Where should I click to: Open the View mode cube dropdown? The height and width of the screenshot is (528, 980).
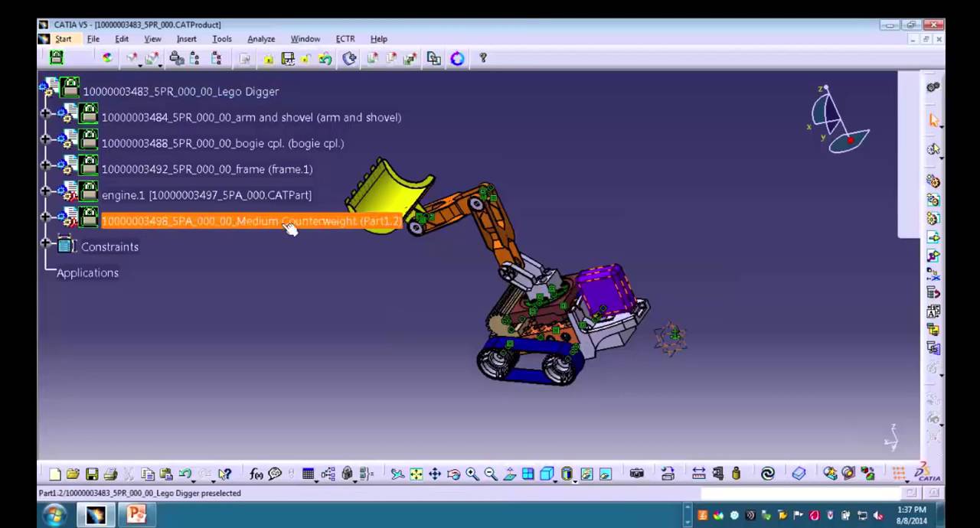(555, 481)
